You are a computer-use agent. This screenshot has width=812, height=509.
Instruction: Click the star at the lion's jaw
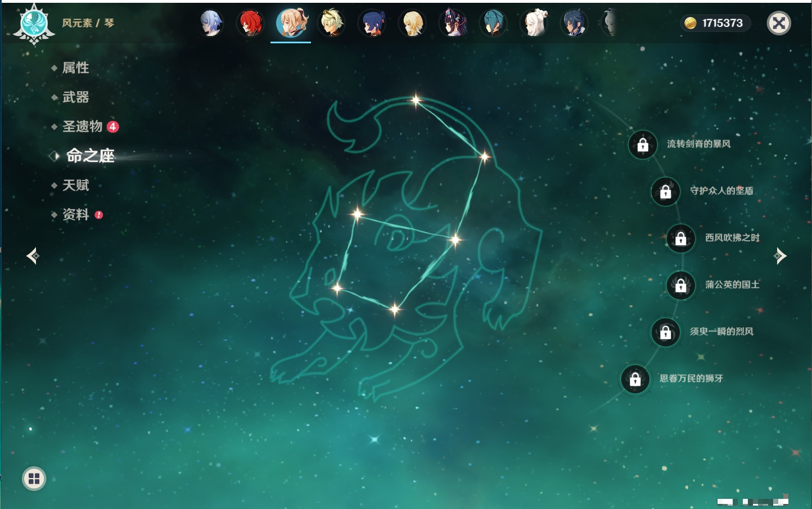tap(337, 288)
